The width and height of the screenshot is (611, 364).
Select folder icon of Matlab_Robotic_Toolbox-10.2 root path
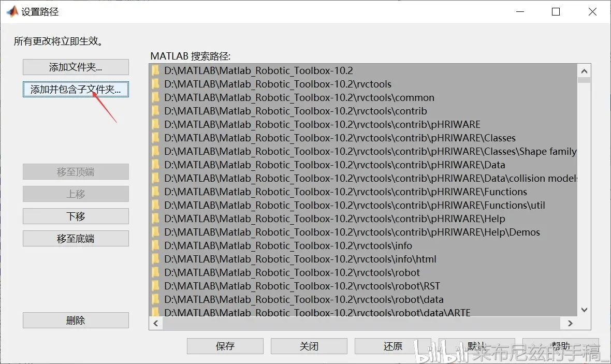155,70
